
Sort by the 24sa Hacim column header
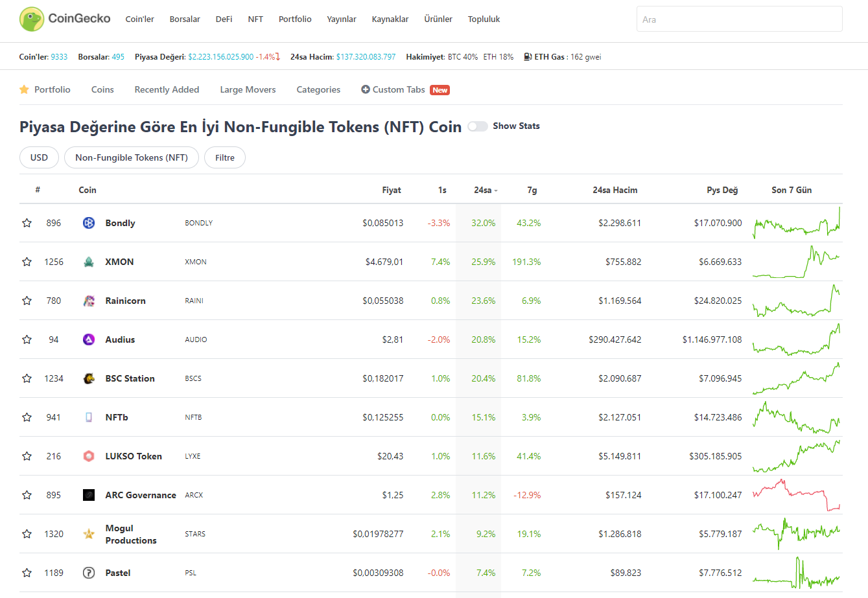click(x=615, y=190)
